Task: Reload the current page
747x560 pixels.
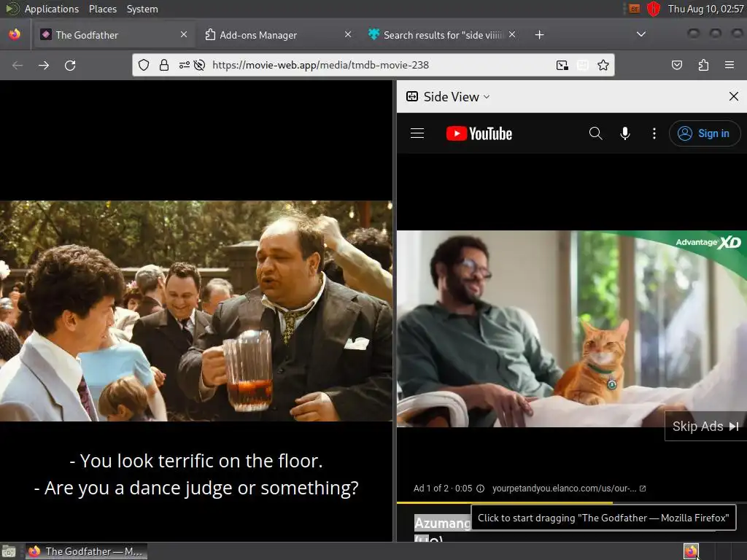Action: 70,65
